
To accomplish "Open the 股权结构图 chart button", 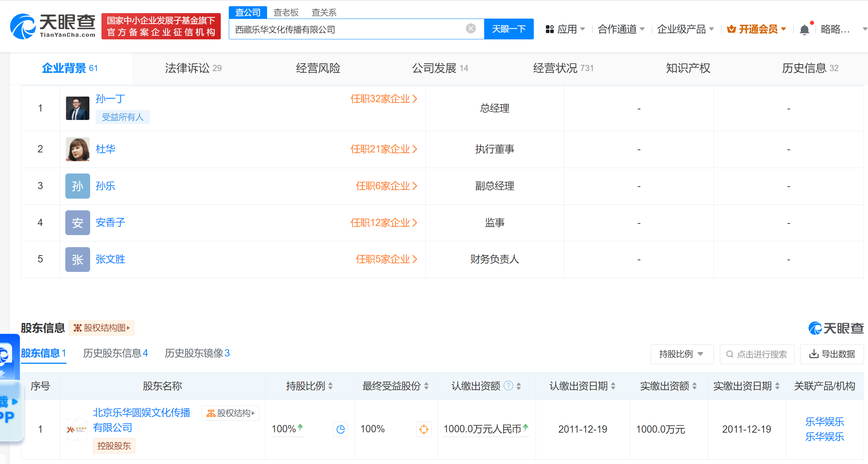I will pyautogui.click(x=101, y=328).
